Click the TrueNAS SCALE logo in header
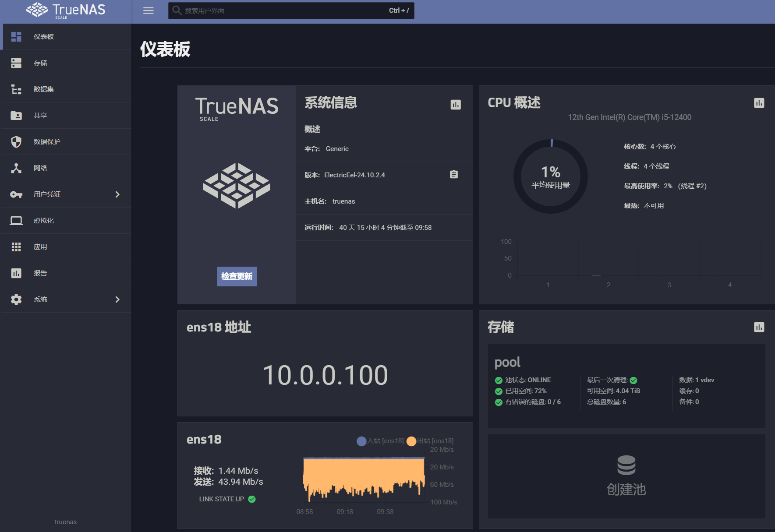Viewport: 775px width, 532px height. [66, 10]
